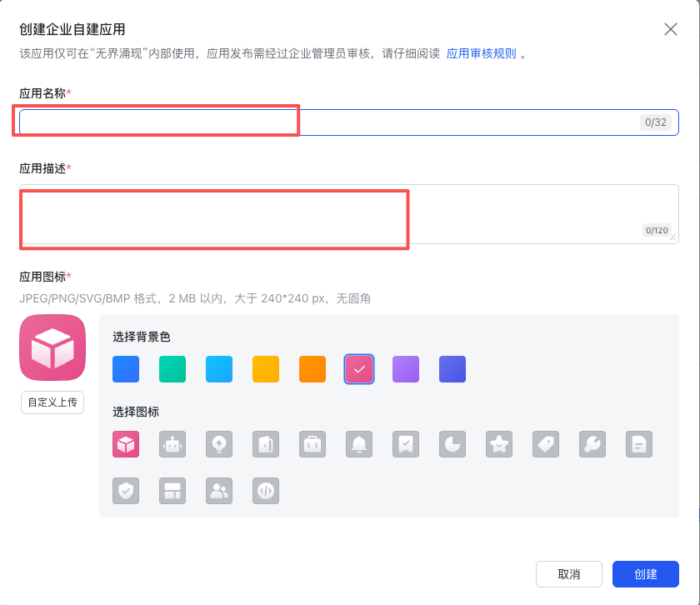Pick the purple background color
Viewport: 700px width, 605px height.
(x=406, y=369)
